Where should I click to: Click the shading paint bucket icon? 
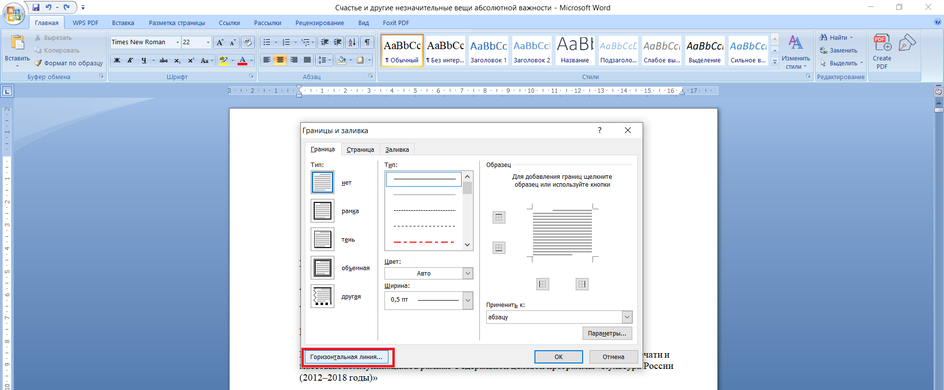pos(341,60)
